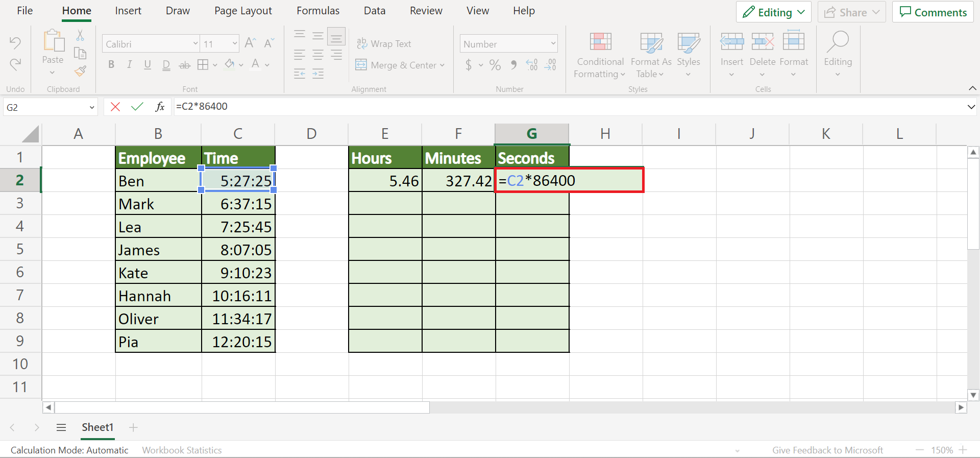This screenshot has height=458, width=980.
Task: Open the all sheets list icon
Action: click(x=61, y=428)
